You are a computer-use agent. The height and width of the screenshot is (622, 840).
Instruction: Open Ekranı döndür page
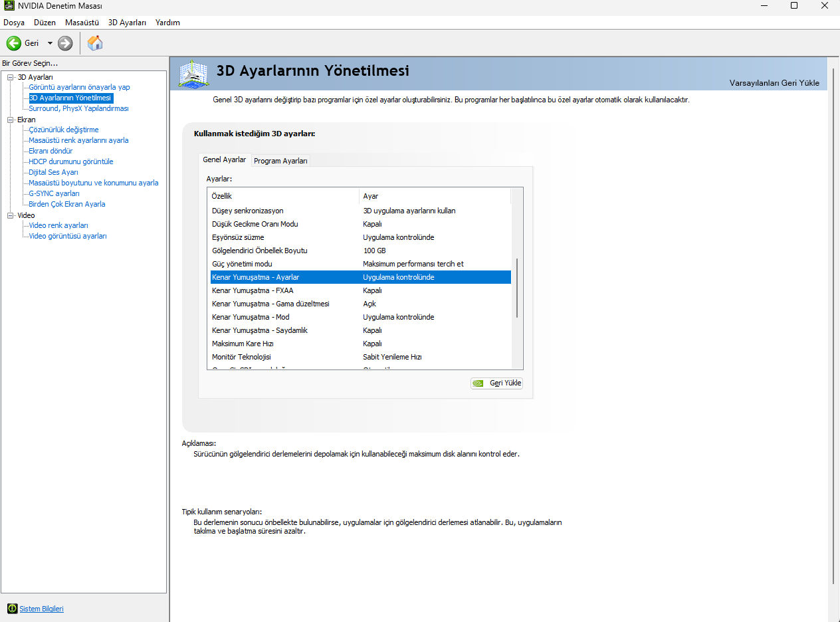(51, 151)
